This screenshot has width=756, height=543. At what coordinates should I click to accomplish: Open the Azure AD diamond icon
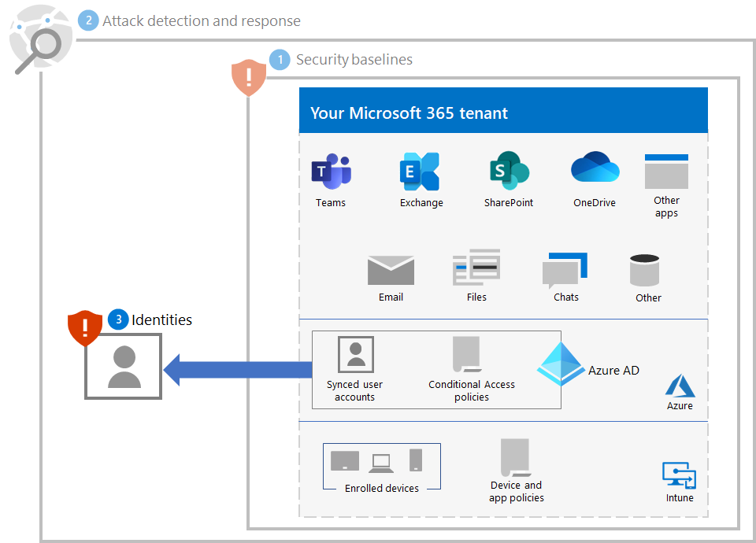pyautogui.click(x=561, y=367)
